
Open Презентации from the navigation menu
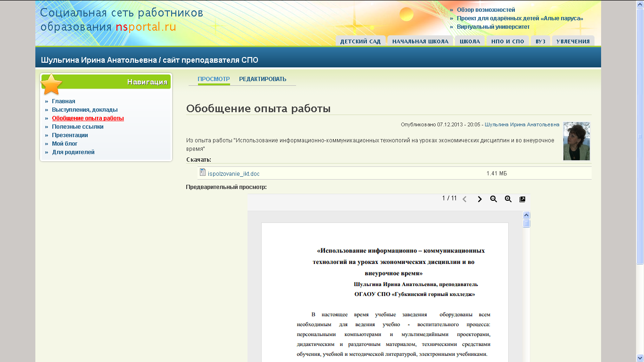point(70,135)
